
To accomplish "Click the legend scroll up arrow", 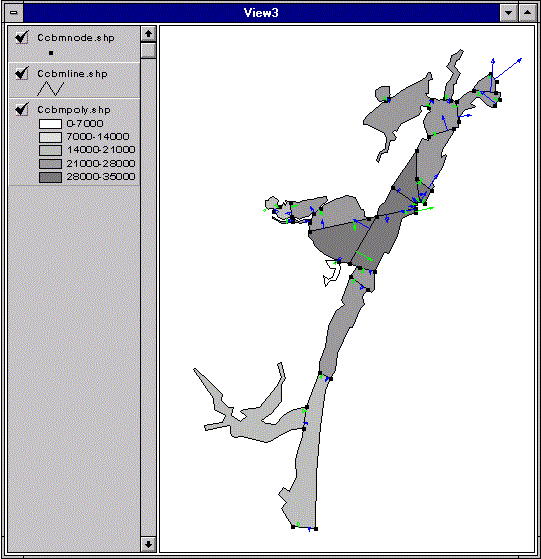I will coord(148,34).
